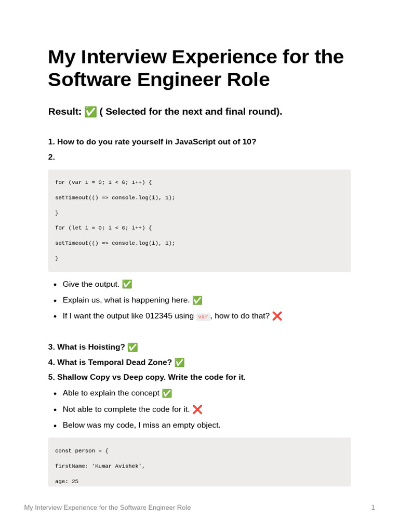Viewport: 399px width, 532px height.
Task: Click the page number in the footer
Action: [x=373, y=508]
